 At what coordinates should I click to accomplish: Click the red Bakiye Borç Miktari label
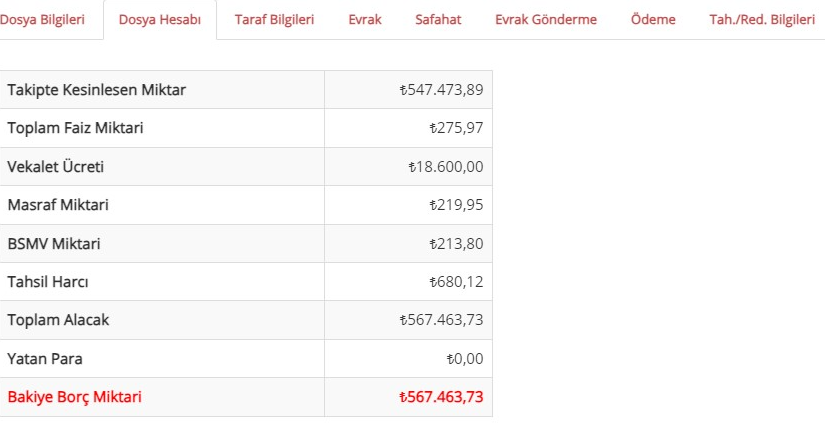[75, 397]
